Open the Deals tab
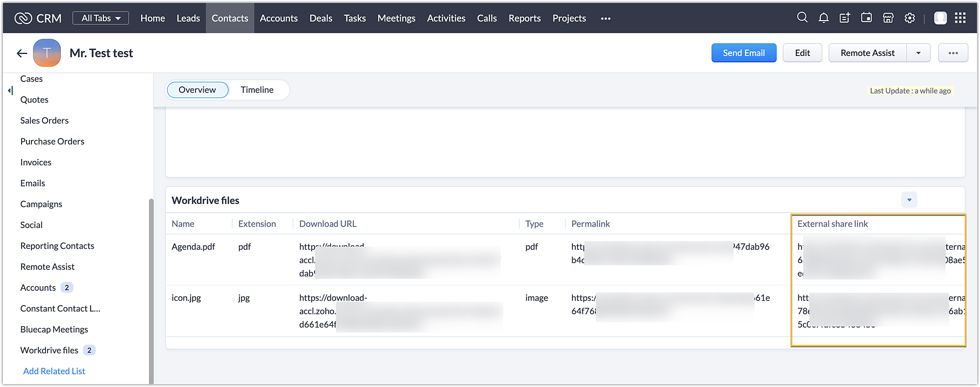 click(321, 18)
